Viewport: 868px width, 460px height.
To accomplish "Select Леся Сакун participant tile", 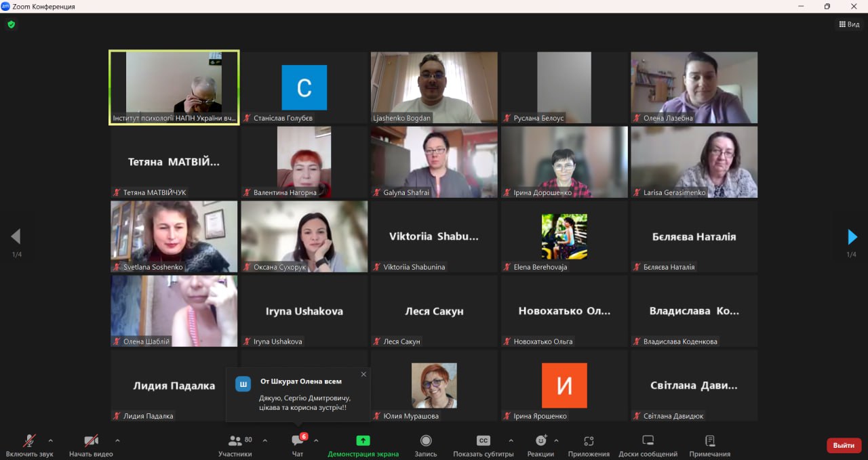I will tap(434, 311).
